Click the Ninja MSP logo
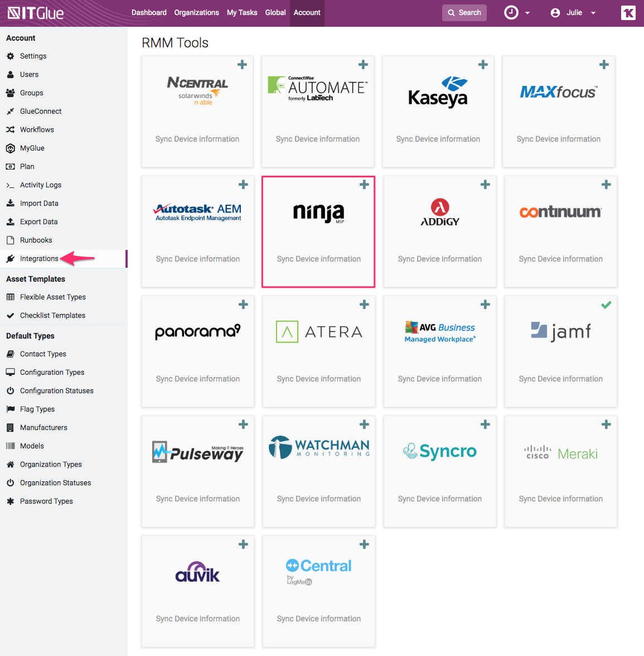 pyautogui.click(x=319, y=213)
